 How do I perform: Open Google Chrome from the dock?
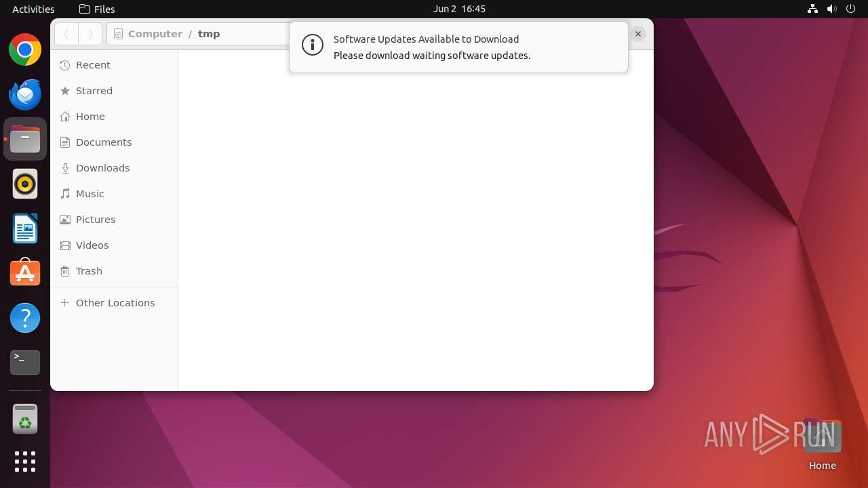pyautogui.click(x=25, y=50)
